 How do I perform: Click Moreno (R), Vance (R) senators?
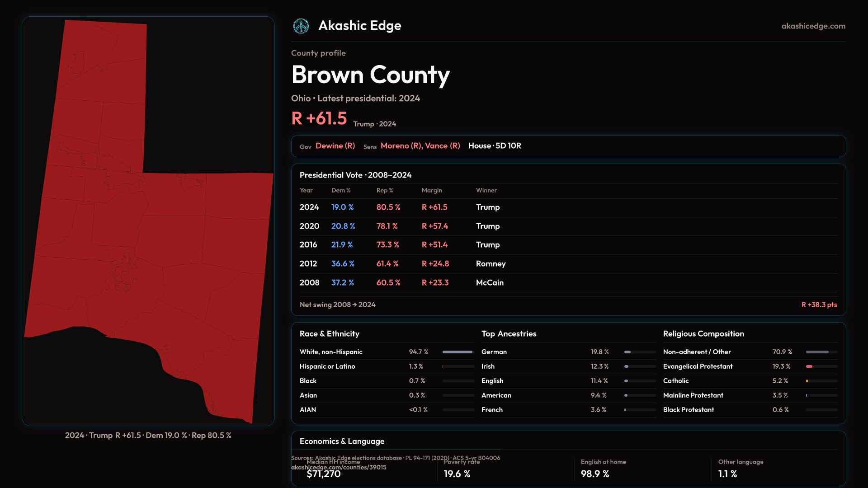click(x=420, y=146)
